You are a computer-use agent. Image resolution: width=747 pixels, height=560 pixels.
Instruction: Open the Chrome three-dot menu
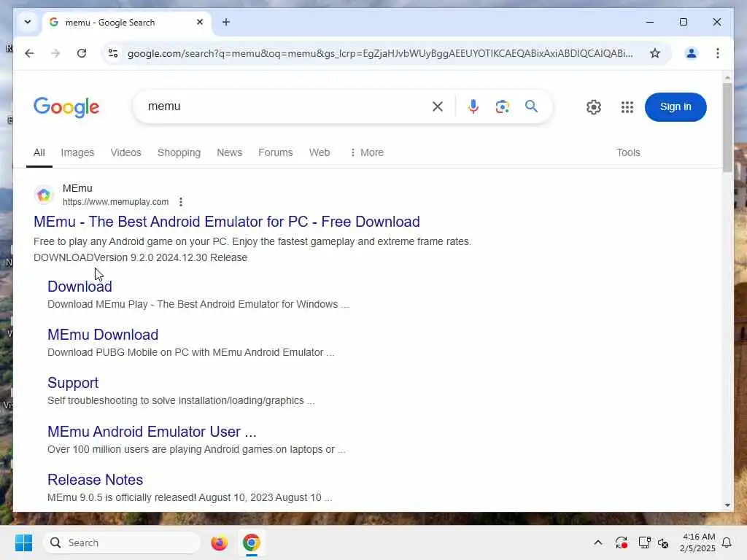718,52
